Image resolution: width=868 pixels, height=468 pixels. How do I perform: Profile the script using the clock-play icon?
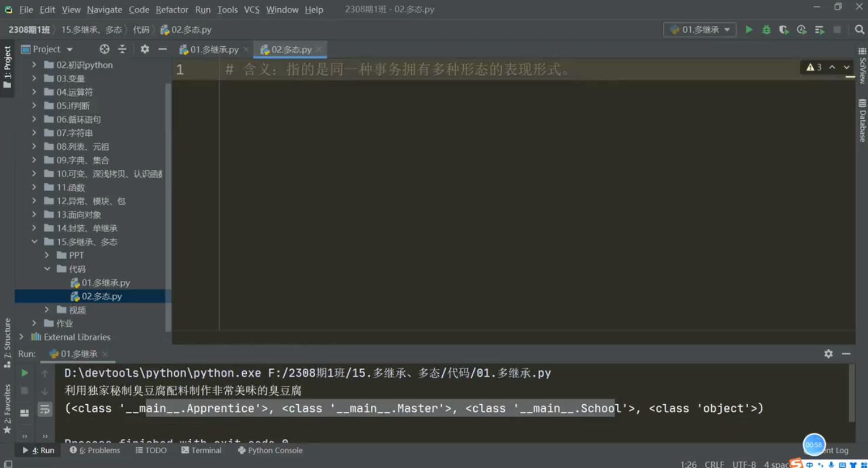(801, 29)
